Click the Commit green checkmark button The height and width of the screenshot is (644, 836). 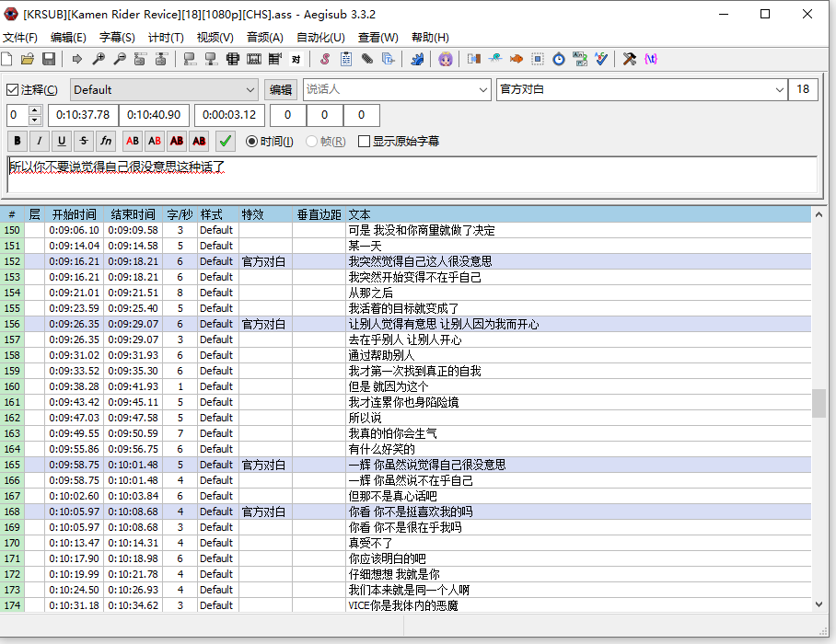pos(225,141)
